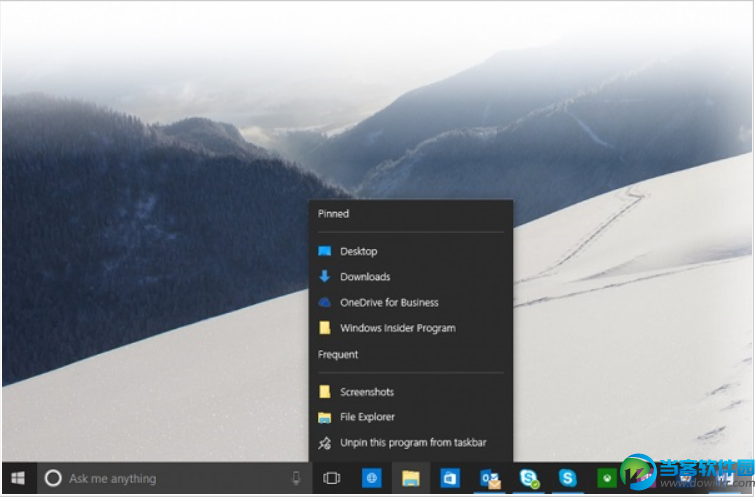Open Task View from taskbar
The image size is (756, 497).
point(332,478)
